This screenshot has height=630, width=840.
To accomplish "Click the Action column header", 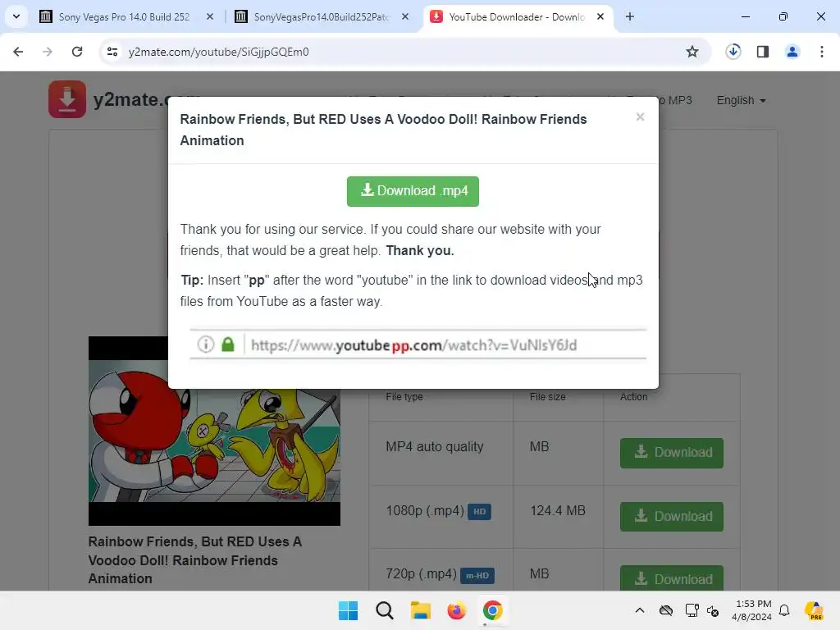I will [634, 397].
